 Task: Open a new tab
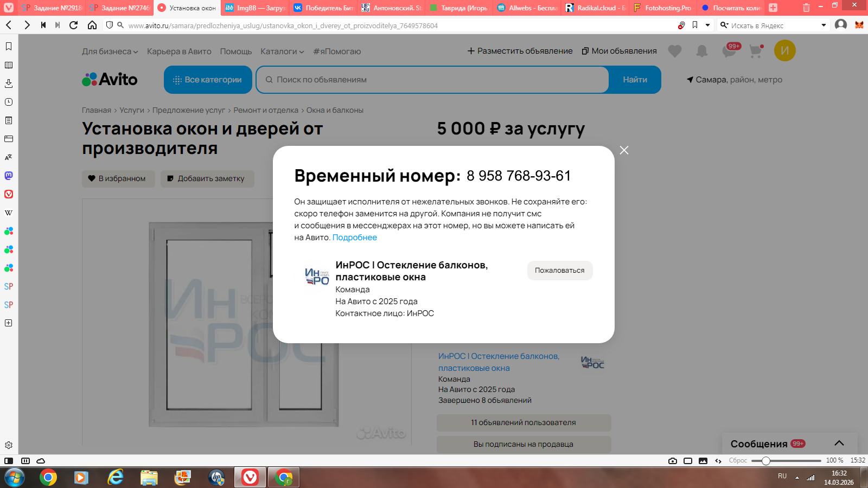tap(773, 8)
